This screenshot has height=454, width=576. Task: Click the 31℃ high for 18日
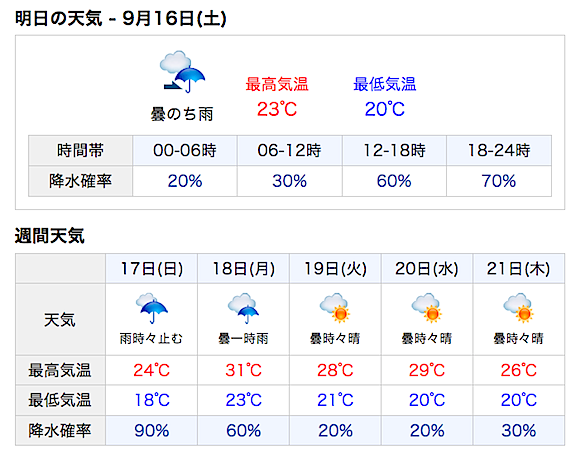tap(244, 370)
